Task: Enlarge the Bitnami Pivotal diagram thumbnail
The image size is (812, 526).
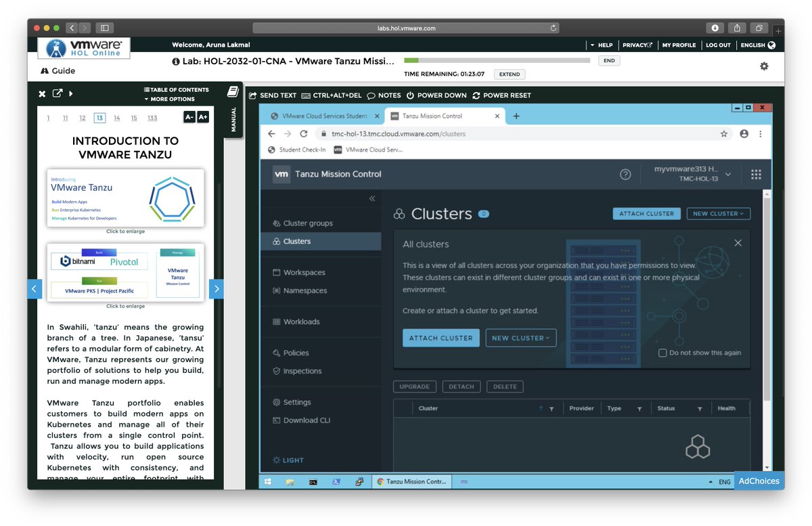Action: click(125, 272)
